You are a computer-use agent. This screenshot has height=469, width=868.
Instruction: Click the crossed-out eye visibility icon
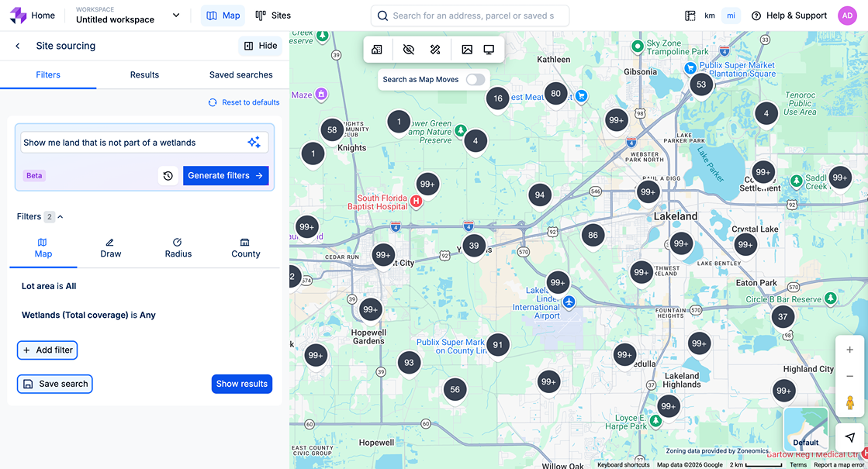click(x=409, y=50)
